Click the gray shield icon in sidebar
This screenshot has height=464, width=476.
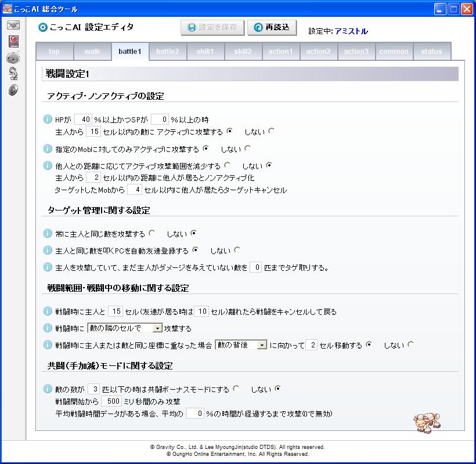coord(13,89)
